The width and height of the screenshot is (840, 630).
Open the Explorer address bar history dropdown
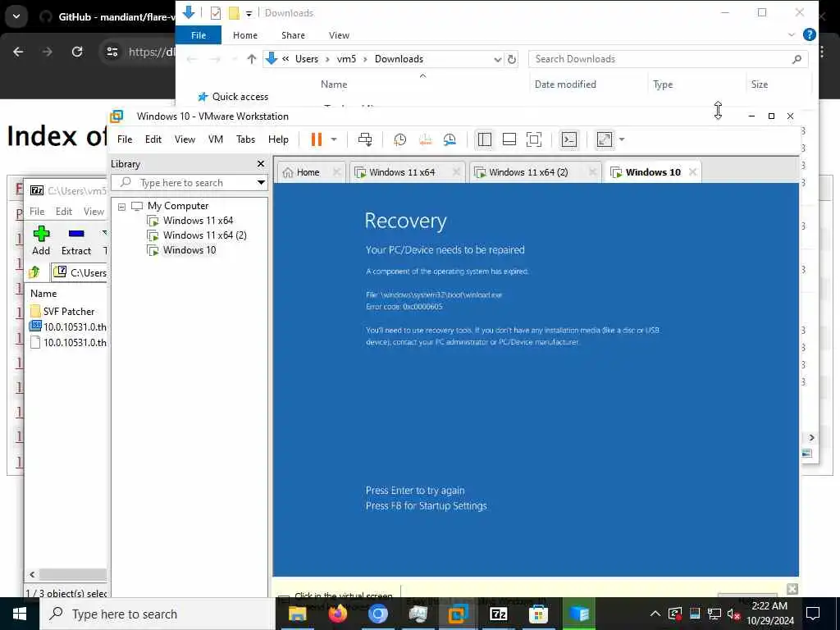[x=497, y=59]
